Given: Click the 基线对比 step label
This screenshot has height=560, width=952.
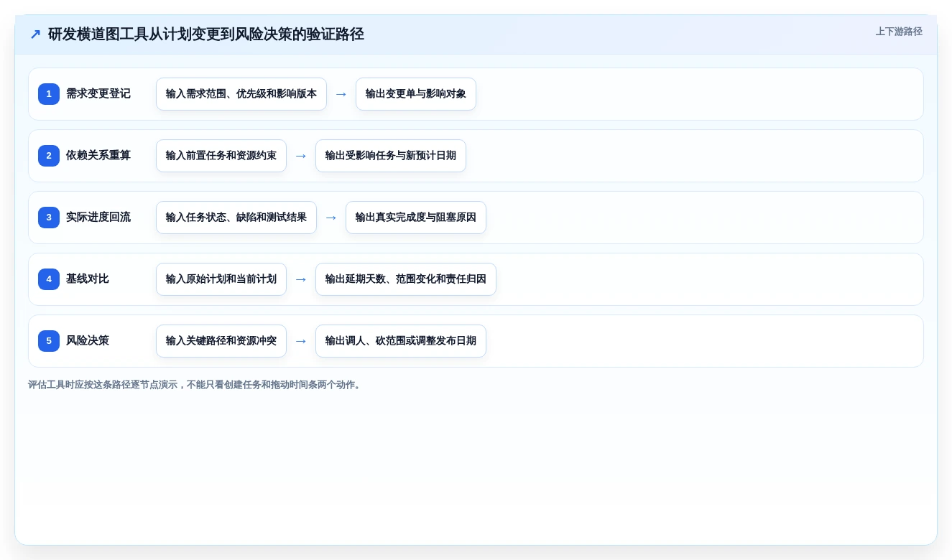Looking at the screenshot, I should point(88,279).
